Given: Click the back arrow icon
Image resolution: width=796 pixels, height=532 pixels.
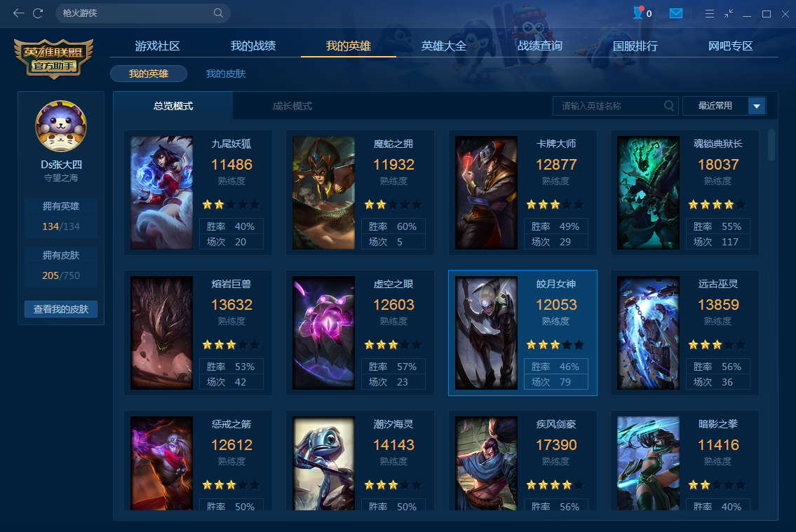Looking at the screenshot, I should click(19, 13).
